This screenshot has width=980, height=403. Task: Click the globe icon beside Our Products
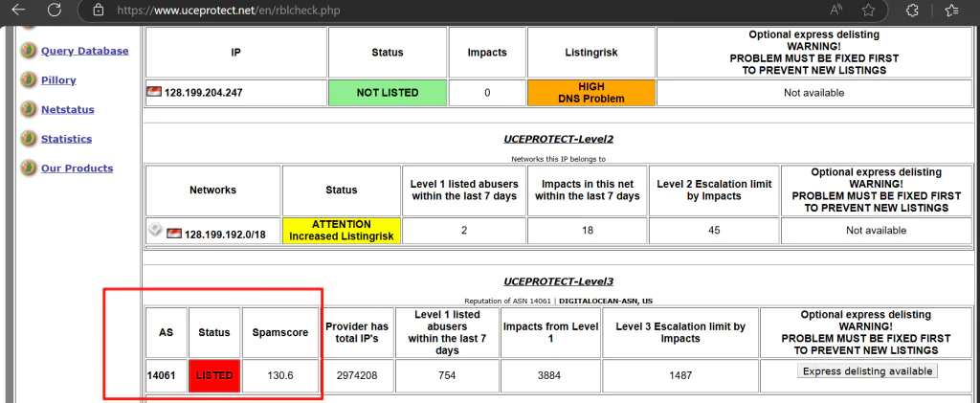29,168
